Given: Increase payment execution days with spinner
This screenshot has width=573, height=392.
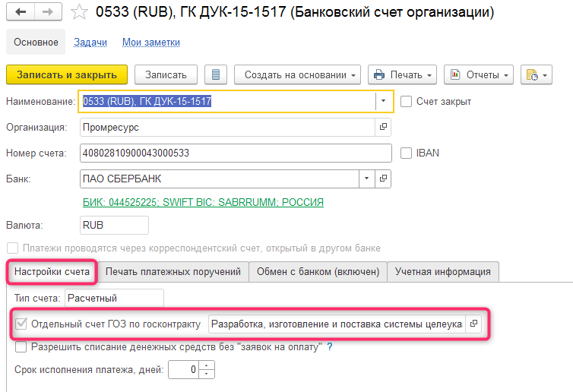Looking at the screenshot, I should click(209, 366).
